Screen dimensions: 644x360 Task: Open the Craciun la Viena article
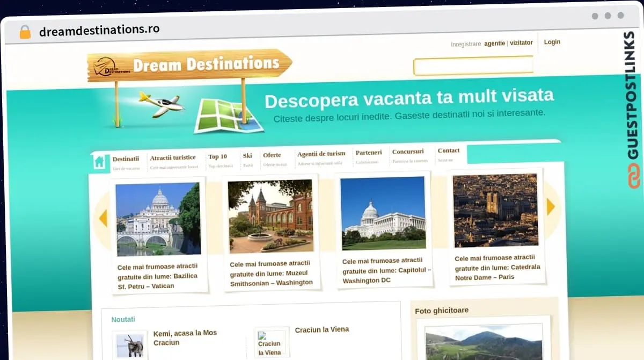(322, 329)
